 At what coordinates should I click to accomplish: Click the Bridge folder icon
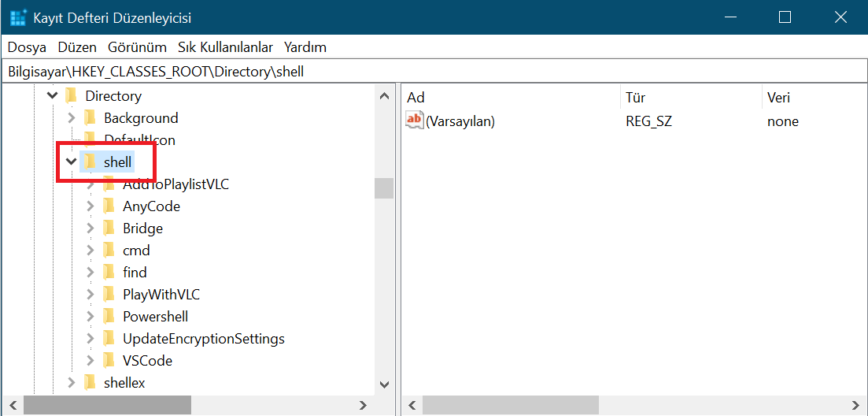click(x=109, y=228)
